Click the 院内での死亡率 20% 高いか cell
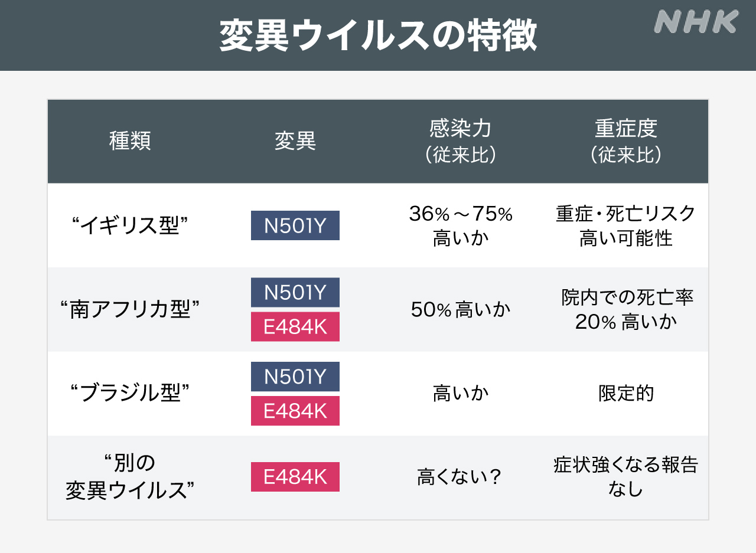This screenshot has height=553, width=756. click(x=626, y=310)
